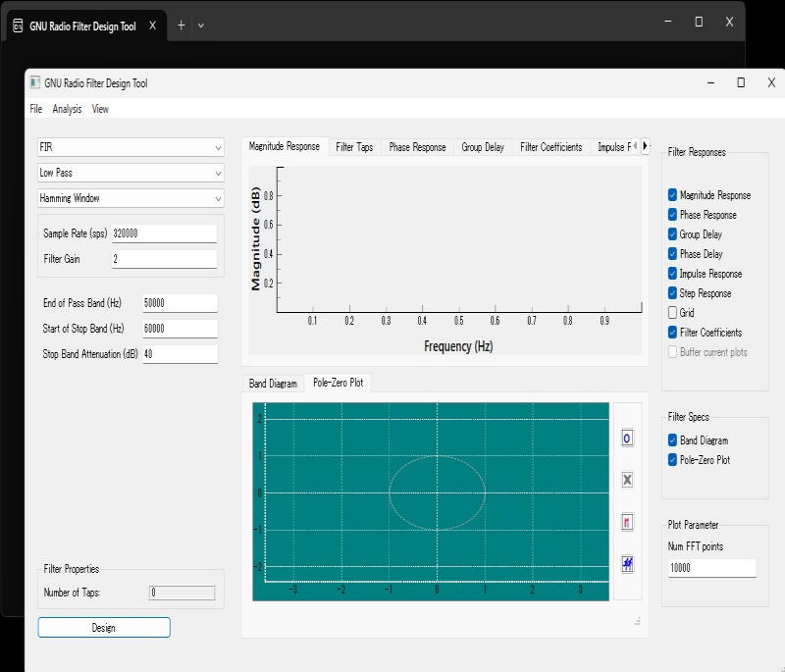Click the Design button
The image size is (785, 672).
[104, 628]
